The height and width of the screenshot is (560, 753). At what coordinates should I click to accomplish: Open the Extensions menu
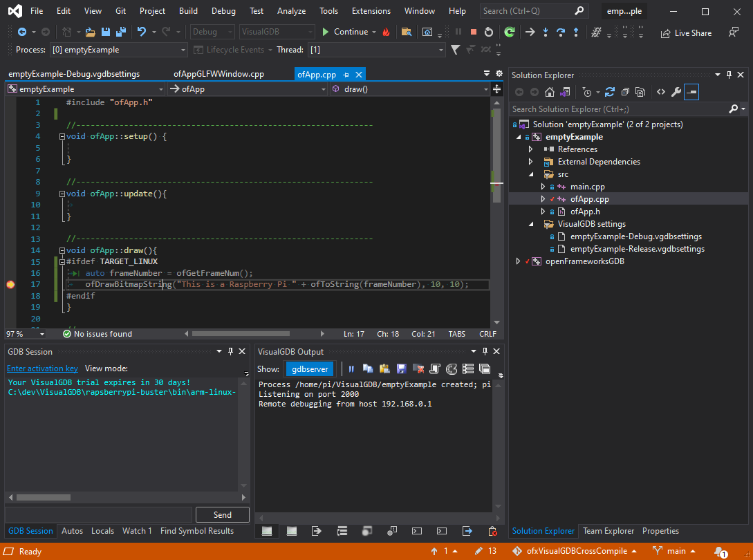[x=371, y=10]
